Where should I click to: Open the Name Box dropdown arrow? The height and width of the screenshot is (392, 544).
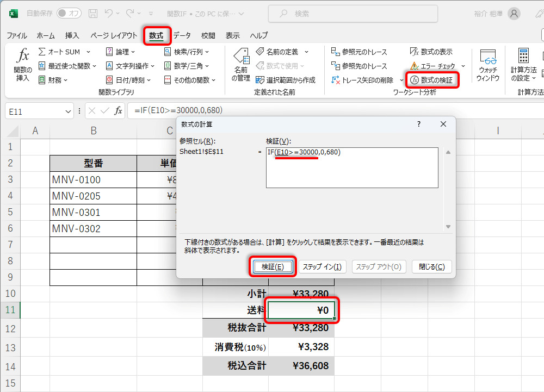[x=67, y=111]
